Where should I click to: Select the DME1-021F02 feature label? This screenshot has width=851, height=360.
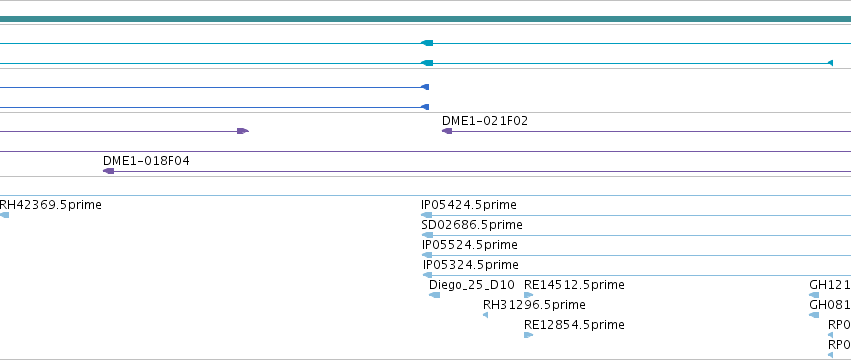point(485,121)
